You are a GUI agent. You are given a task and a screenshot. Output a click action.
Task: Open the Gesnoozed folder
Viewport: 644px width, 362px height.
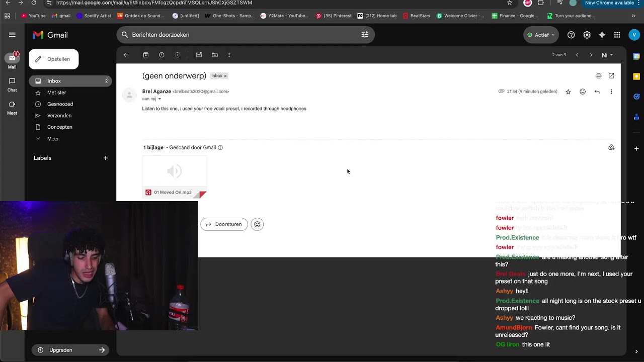pos(70,104)
